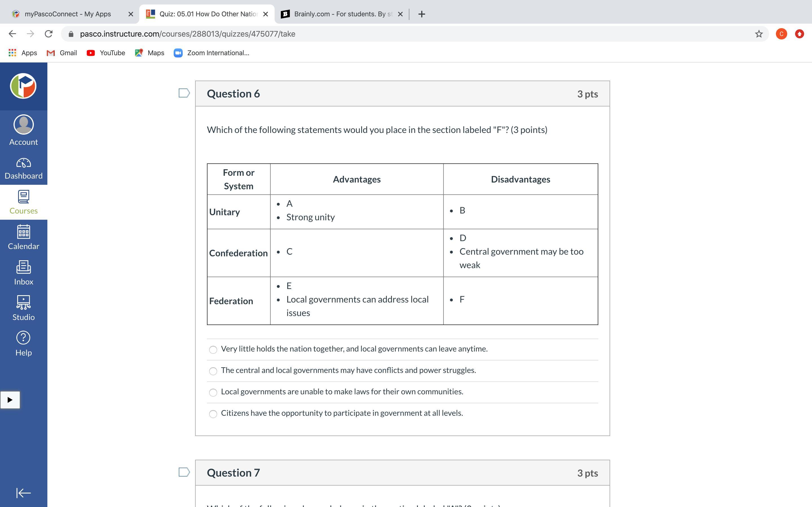
Task: Flag Question 7 for review
Action: click(x=184, y=472)
